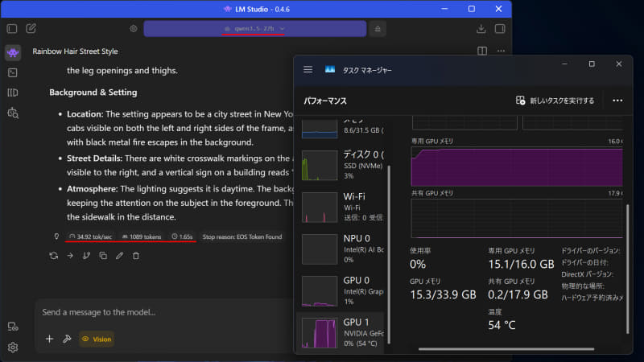Click the Task Manager vertical scrollbar
The height and width of the screenshot is (362, 644).
point(628,269)
